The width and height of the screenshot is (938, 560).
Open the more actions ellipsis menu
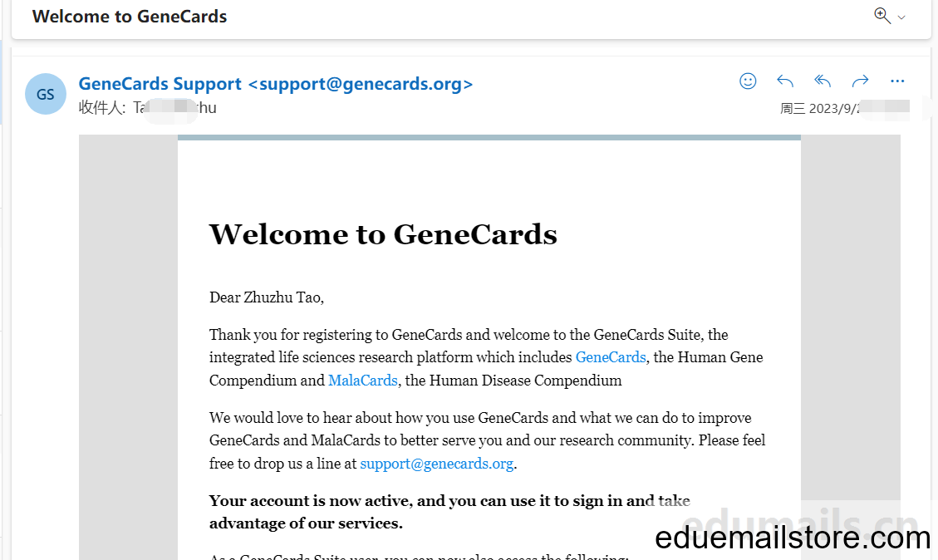(x=897, y=81)
